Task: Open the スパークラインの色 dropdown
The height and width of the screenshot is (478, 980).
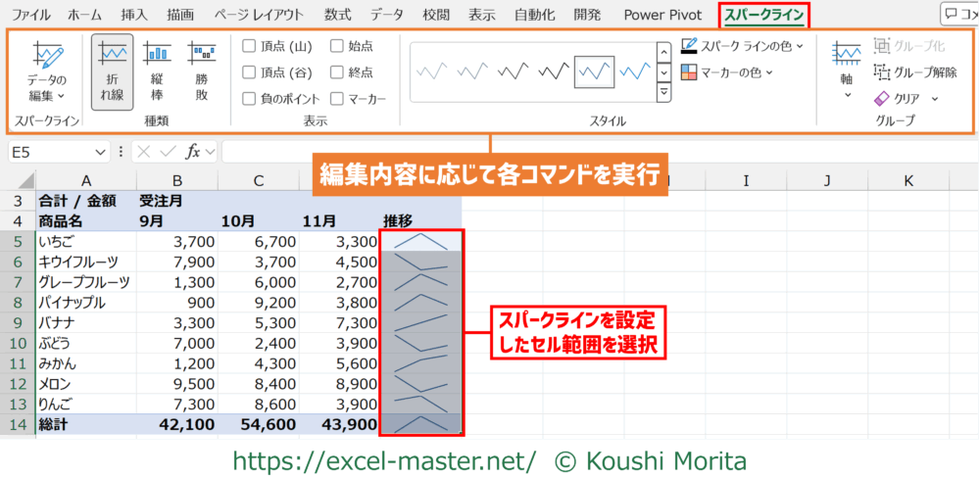Action: pos(742,46)
